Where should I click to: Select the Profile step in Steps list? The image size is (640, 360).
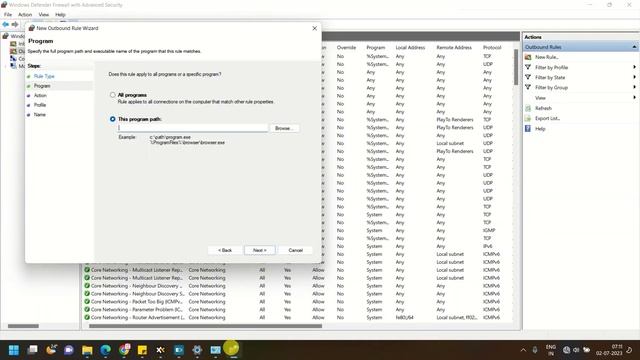coord(40,105)
